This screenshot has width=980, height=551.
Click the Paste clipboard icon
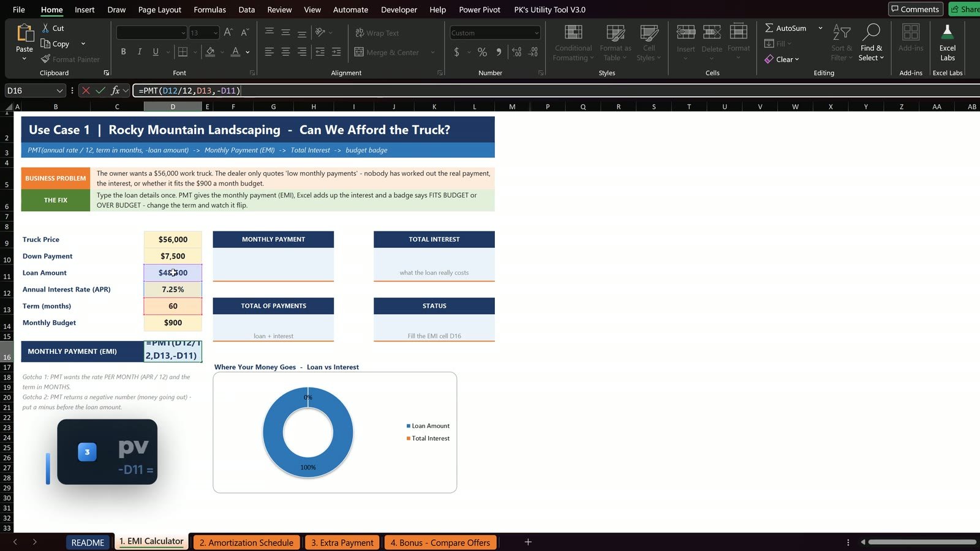pyautogui.click(x=24, y=32)
